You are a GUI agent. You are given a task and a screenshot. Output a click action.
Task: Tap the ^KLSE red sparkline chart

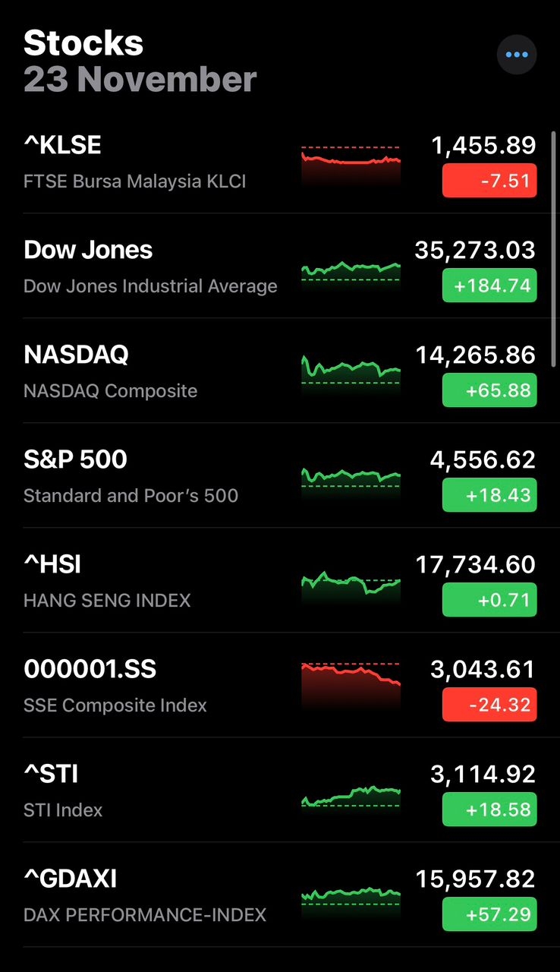tap(351, 163)
